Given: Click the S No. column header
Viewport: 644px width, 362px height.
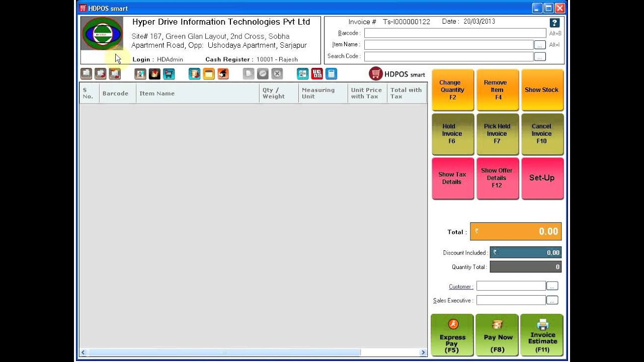Looking at the screenshot, I should 90,93.
